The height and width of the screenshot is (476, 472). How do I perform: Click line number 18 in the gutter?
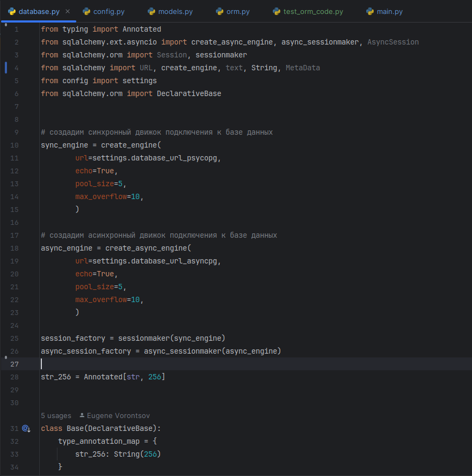click(14, 248)
